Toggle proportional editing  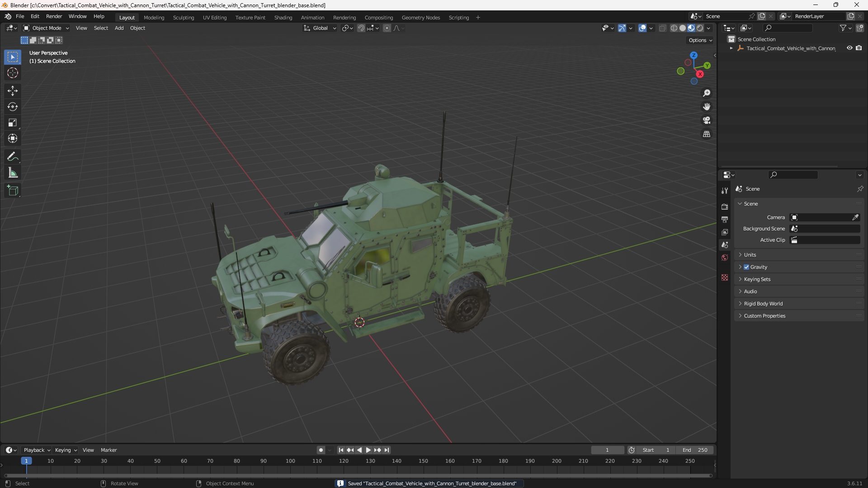(387, 28)
